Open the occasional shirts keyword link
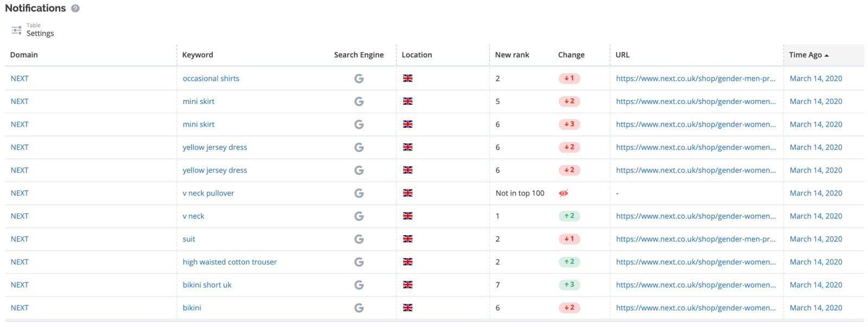This screenshot has height=327, width=868. [x=210, y=79]
